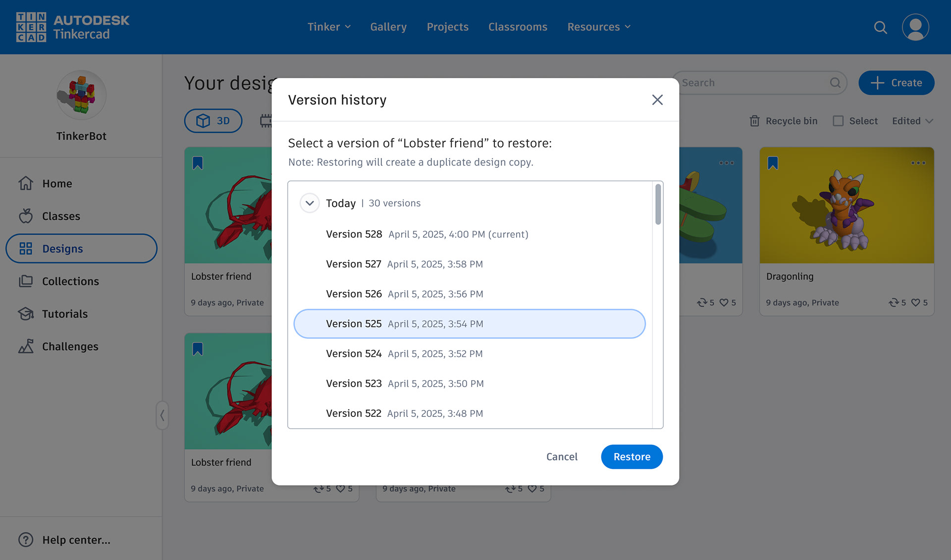Screen dimensions: 951x560
Task: Tick the Select checkbox
Action: pyautogui.click(x=838, y=121)
